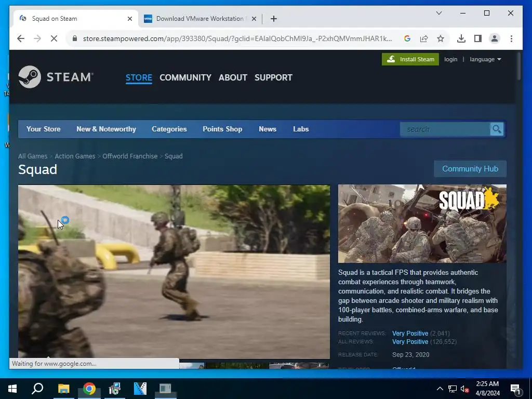Open the Chrome downloads icon

[461, 38]
